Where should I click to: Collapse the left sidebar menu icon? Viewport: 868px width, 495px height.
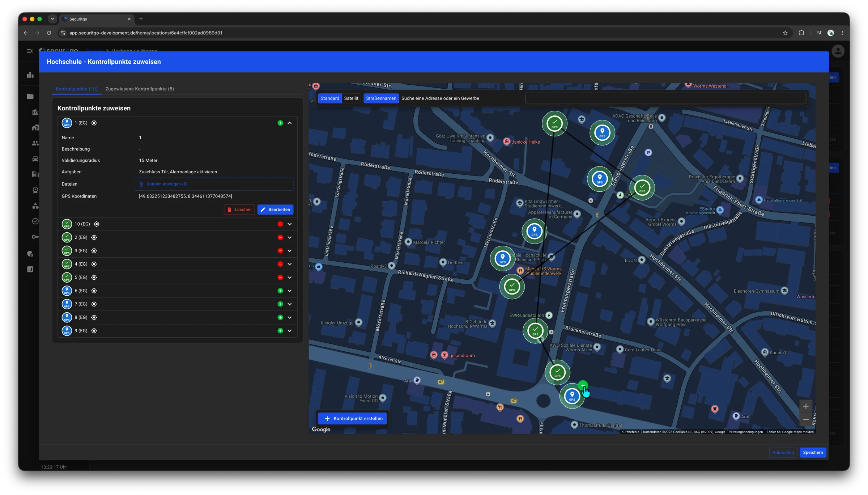30,51
